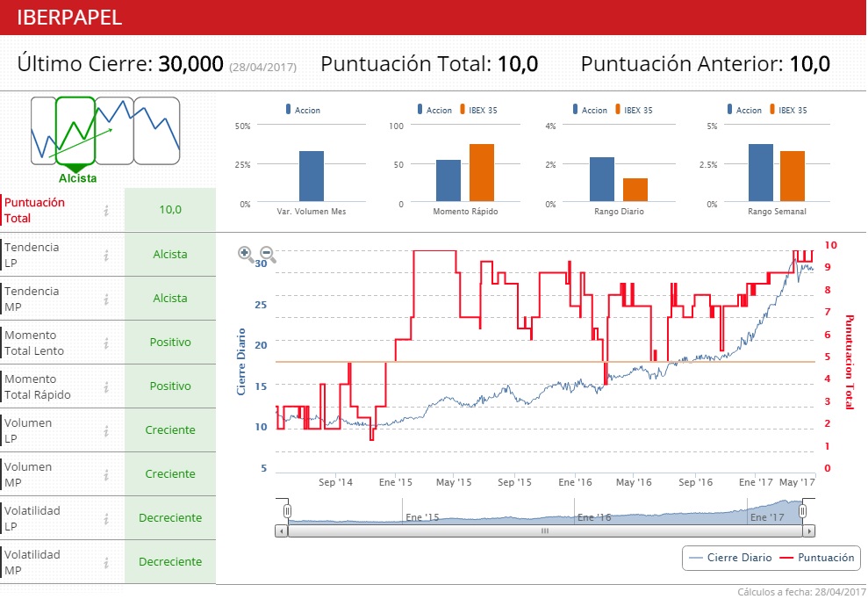Select the third trend phase box
This screenshot has width=868, height=599.
click(115, 131)
